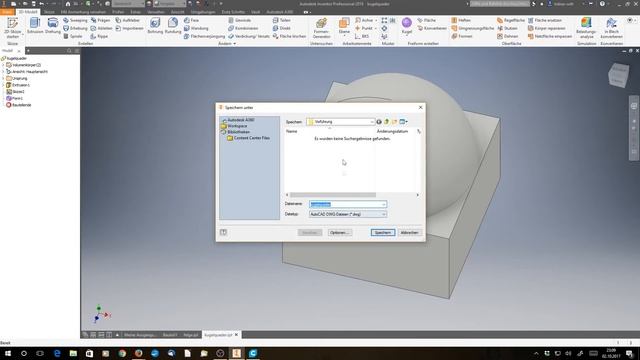Click the Abbrechen button in dialog
This screenshot has width=640, height=360.
pyautogui.click(x=409, y=233)
